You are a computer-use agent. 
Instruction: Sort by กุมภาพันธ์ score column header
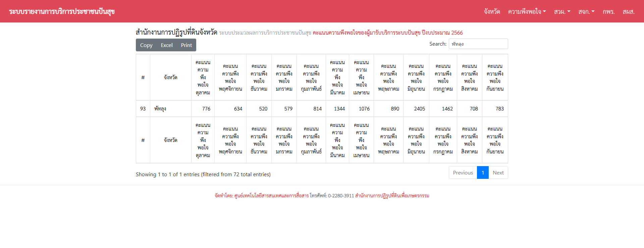pos(311,77)
